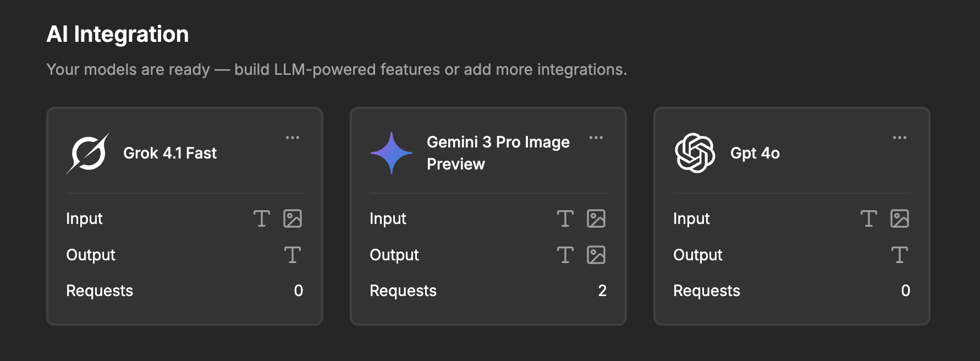The width and height of the screenshot is (980, 361).
Task: Click text input icon in Gemini Input row
Action: [565, 218]
